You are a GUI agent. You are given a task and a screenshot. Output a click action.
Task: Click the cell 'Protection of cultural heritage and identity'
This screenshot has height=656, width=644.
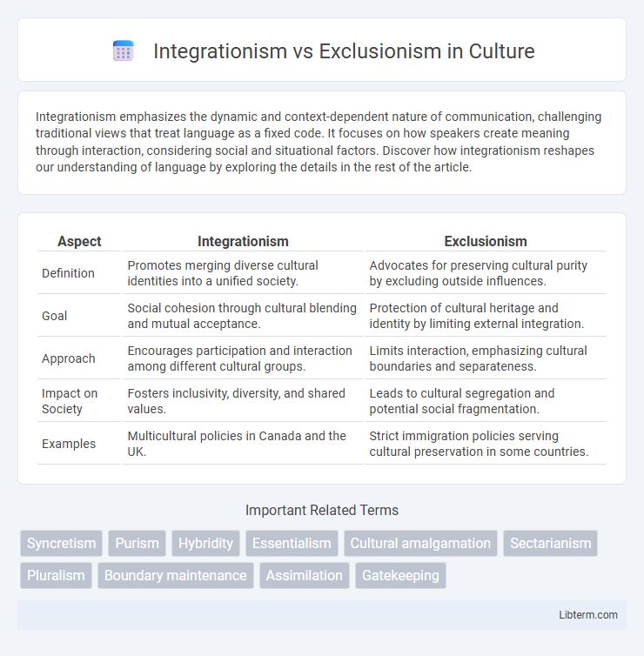point(486,316)
